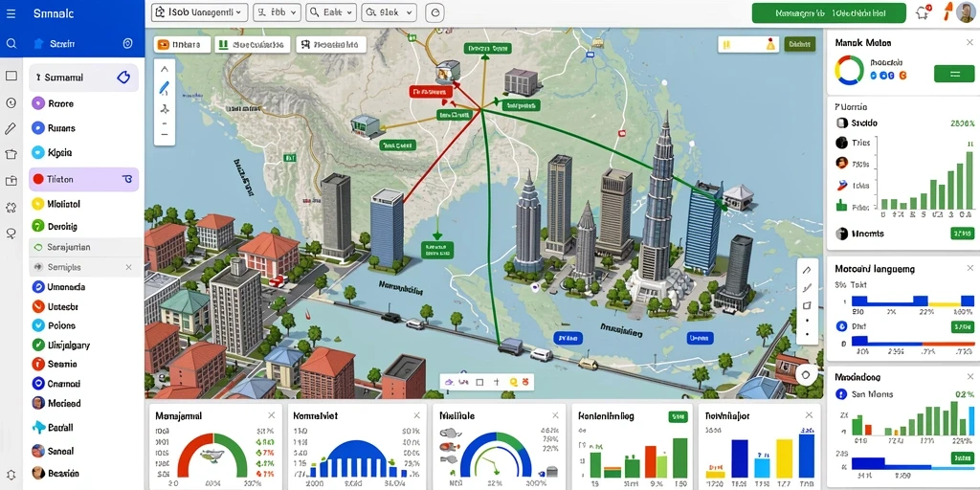Click the magnifier search icon in the sidebar
980x490 pixels.
point(11,44)
